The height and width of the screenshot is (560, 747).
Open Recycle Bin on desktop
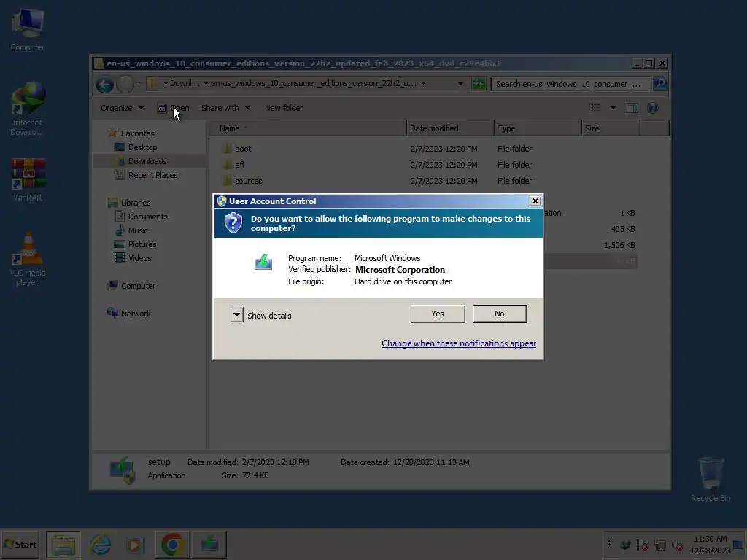(711, 479)
